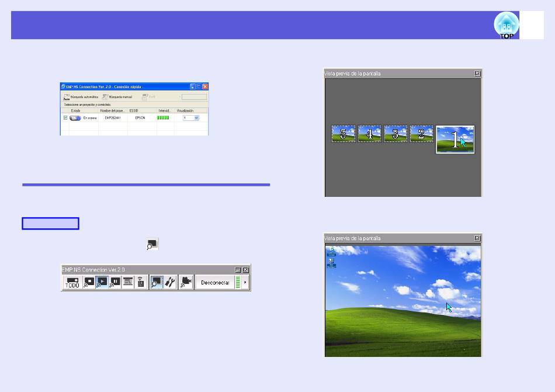Select display thumbnail 3 in preview
Viewport: 555px width, 392px height.
[x=396, y=134]
